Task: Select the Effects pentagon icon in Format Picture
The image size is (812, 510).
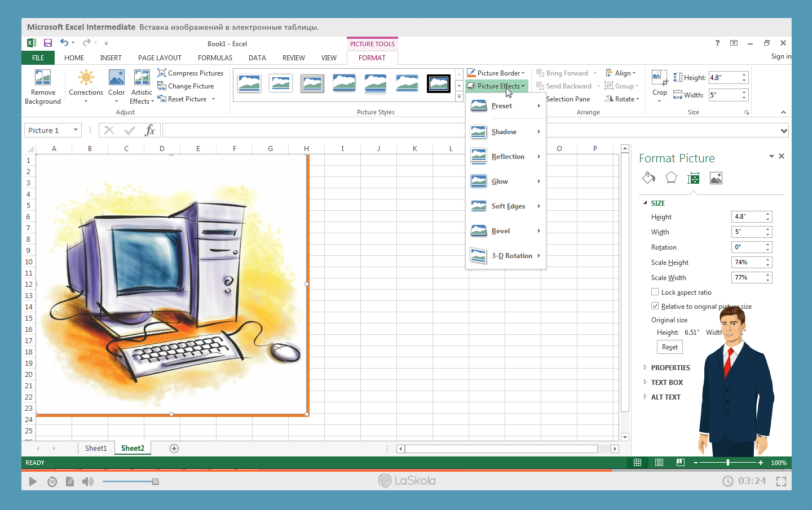Action: pyautogui.click(x=671, y=179)
